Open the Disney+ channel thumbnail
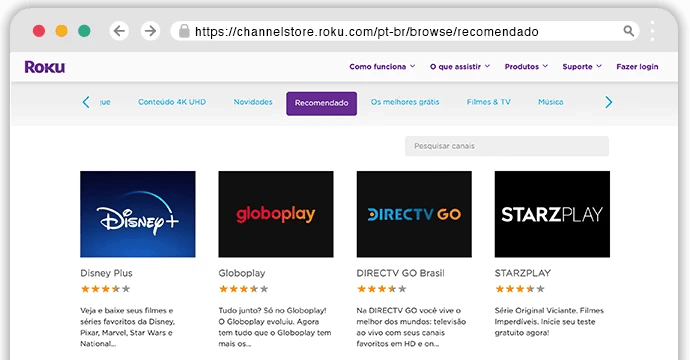This screenshot has width=690, height=360. coord(138,214)
